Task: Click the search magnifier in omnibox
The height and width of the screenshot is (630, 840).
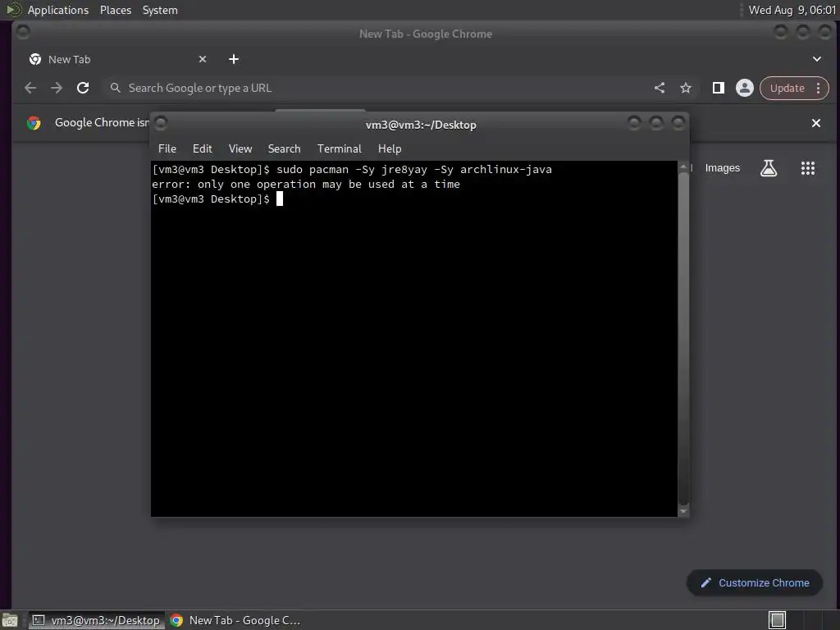Action: (x=115, y=87)
